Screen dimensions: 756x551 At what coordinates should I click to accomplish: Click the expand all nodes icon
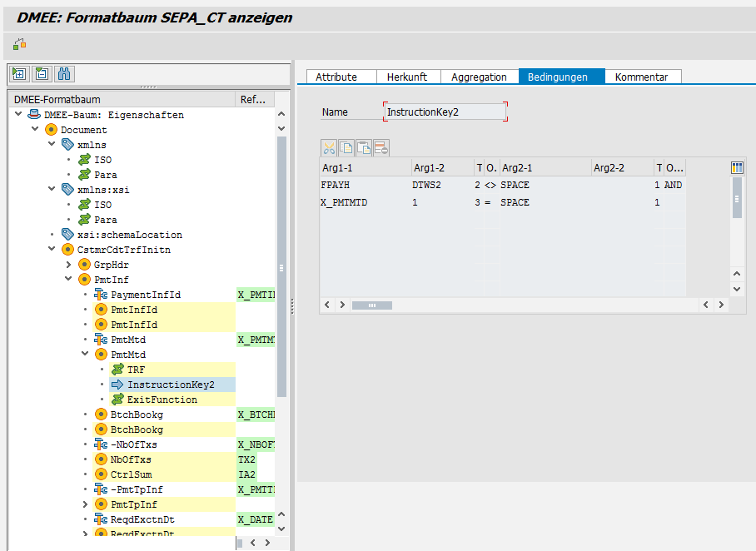click(19, 74)
